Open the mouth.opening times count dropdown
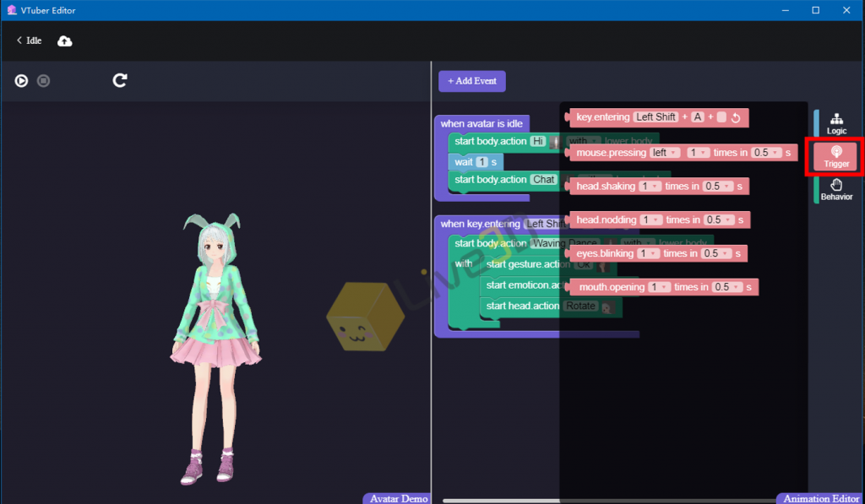This screenshot has height=504, width=865. 659,287
